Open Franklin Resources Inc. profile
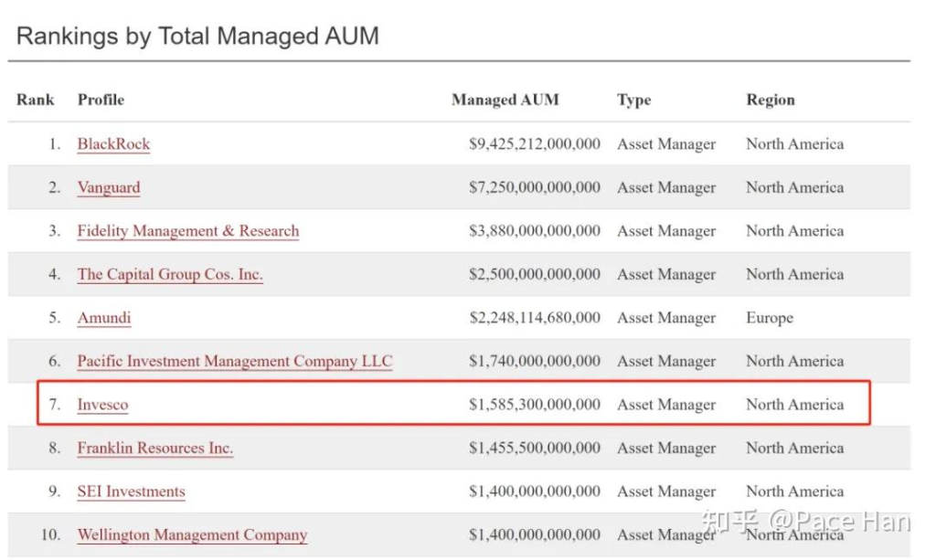Screen dimensions: 936x560 point(154,448)
